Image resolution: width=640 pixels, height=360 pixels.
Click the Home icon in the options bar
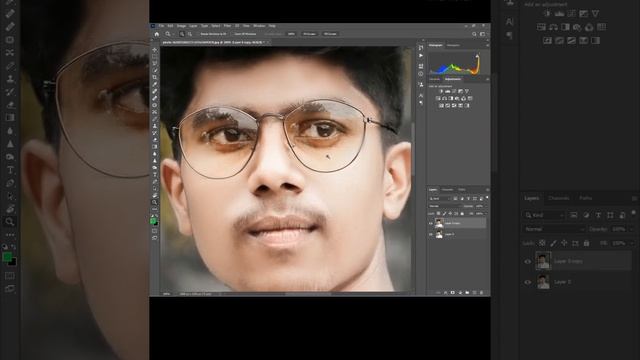pyautogui.click(x=157, y=34)
